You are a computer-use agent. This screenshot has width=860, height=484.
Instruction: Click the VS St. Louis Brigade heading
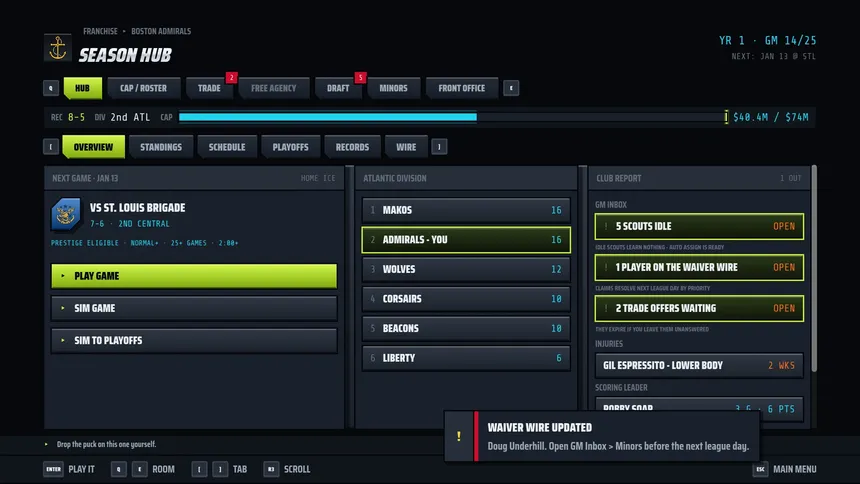coord(138,208)
